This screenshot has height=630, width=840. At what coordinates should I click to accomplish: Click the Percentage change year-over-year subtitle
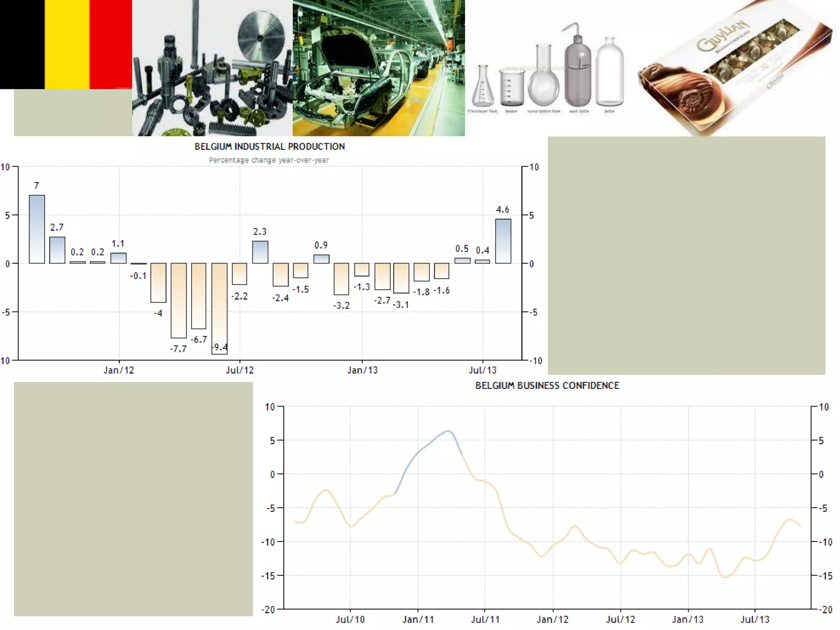pos(269,160)
